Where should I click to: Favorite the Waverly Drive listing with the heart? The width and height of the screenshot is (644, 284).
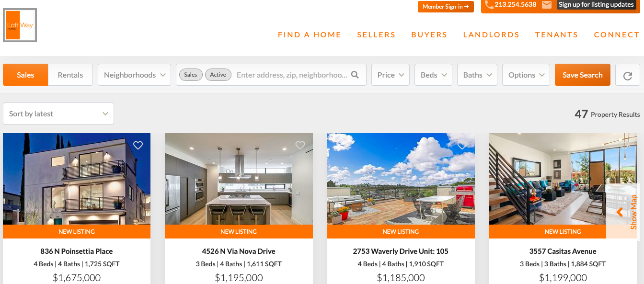click(462, 145)
